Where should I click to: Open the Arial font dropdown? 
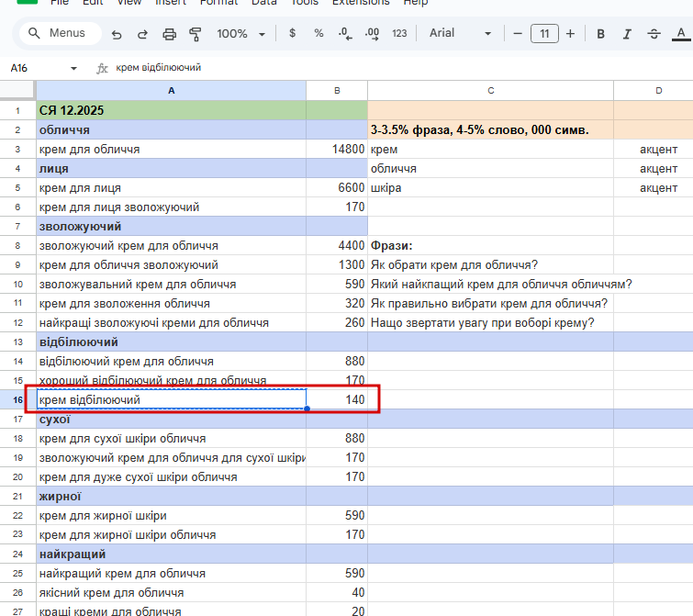(x=461, y=34)
